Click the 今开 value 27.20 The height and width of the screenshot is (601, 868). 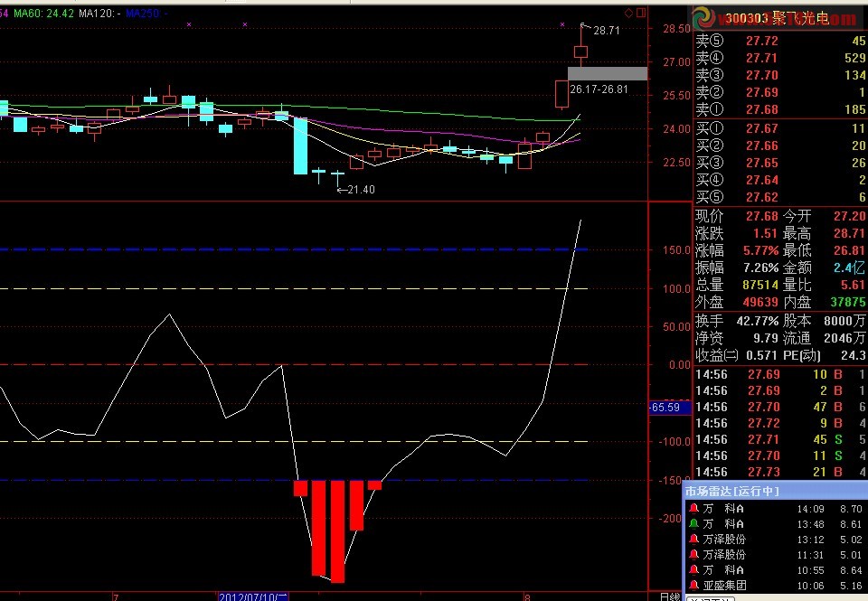click(x=850, y=216)
